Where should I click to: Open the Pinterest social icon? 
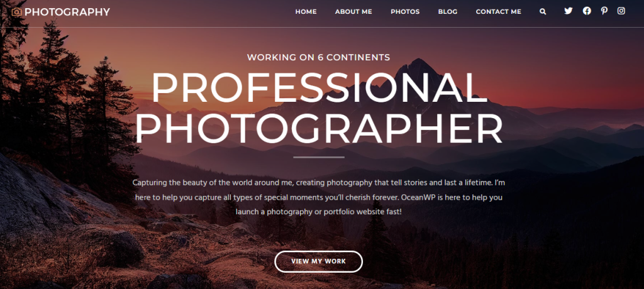604,11
